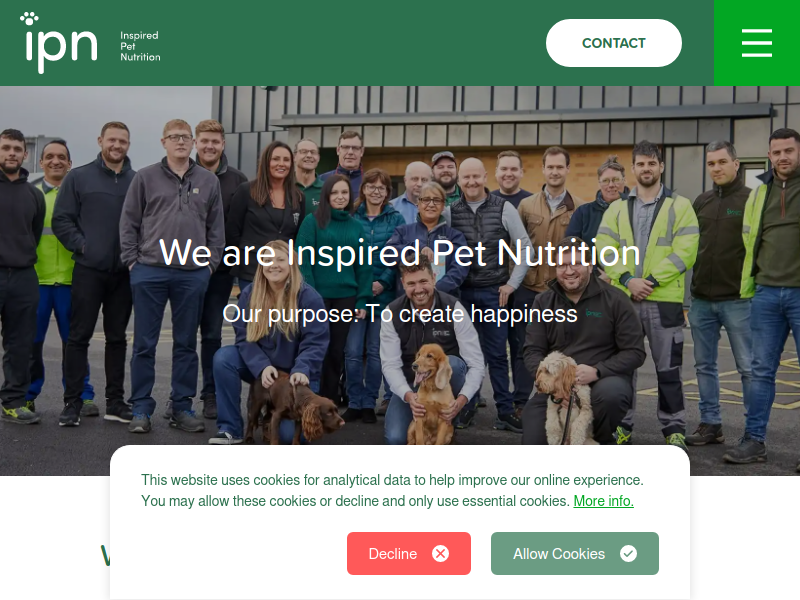The image size is (800, 600).
Task: Click the cookie notice paragraph text
Action: click(x=392, y=490)
